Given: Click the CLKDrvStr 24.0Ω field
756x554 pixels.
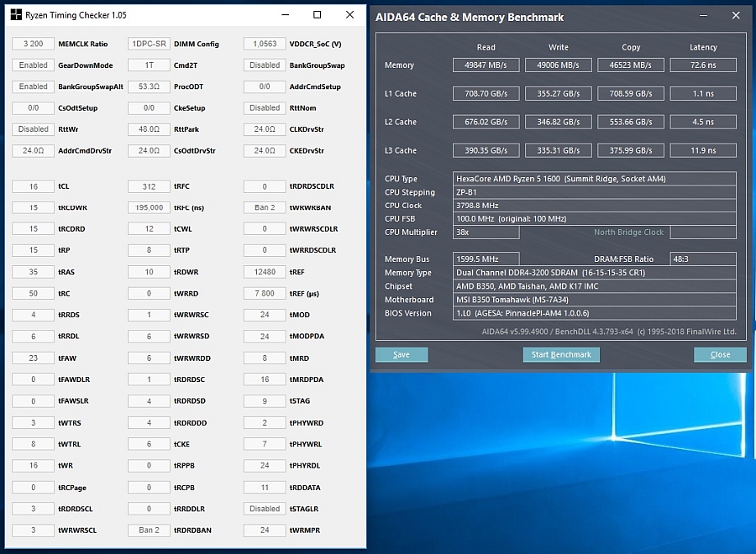Looking at the screenshot, I should [x=265, y=129].
